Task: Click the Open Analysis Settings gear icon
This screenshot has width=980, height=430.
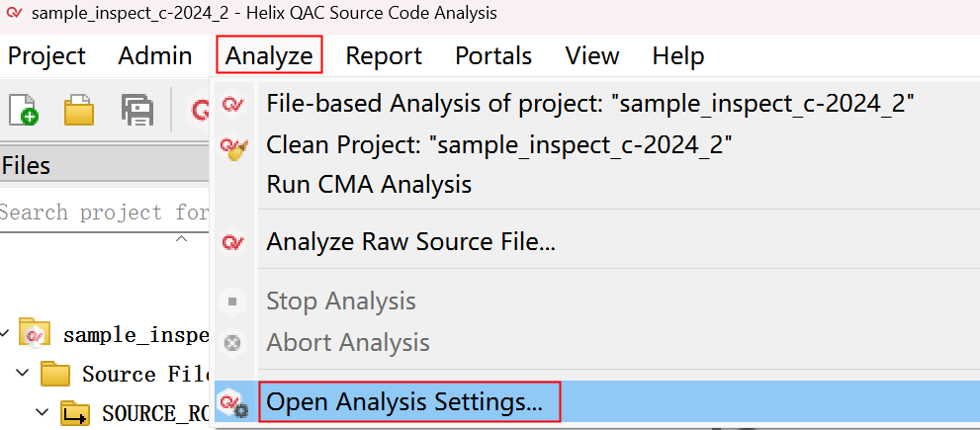Action: [x=234, y=403]
